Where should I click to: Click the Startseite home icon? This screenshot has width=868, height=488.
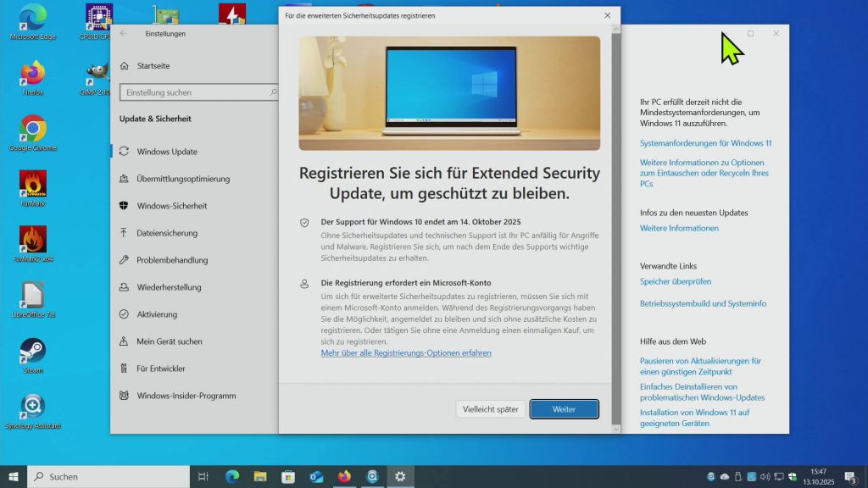(124, 65)
